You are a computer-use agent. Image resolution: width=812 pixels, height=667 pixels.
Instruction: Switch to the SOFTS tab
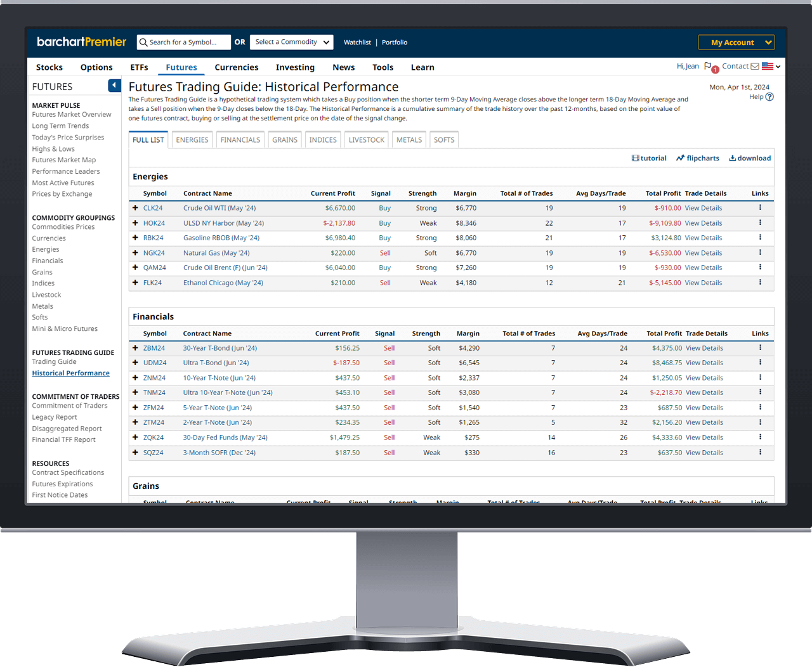pyautogui.click(x=444, y=140)
